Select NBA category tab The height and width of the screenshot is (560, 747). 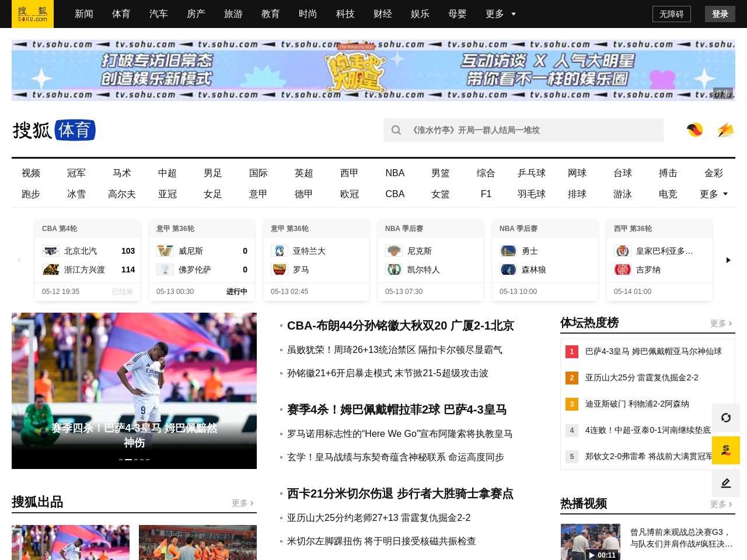pos(395,173)
